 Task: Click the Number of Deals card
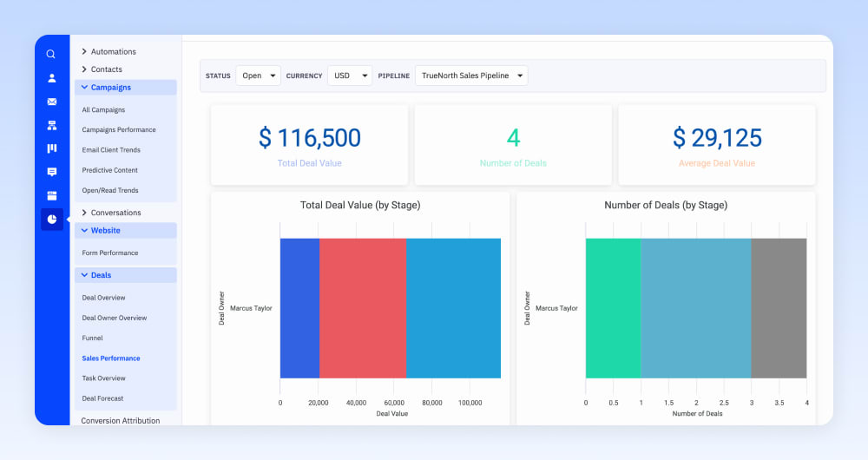tap(513, 145)
